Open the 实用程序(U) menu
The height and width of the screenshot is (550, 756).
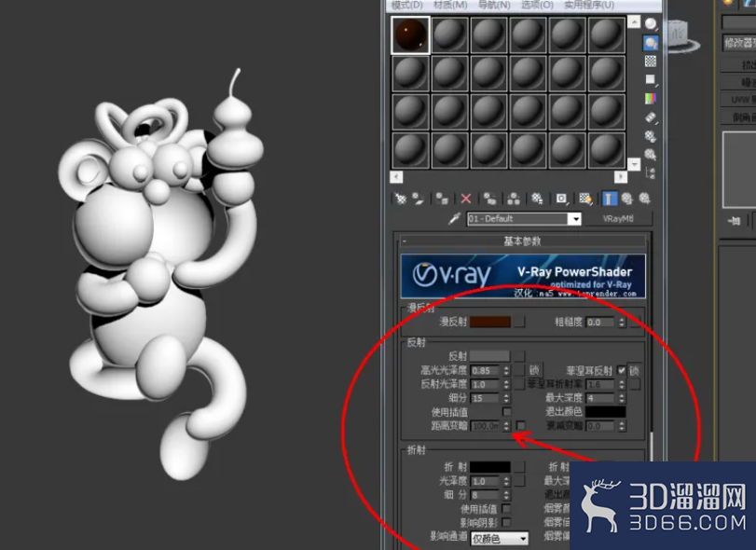[x=589, y=6]
